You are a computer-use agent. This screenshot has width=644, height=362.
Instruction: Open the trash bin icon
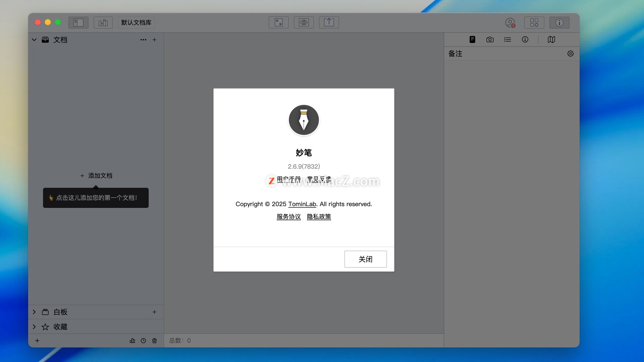(x=154, y=341)
